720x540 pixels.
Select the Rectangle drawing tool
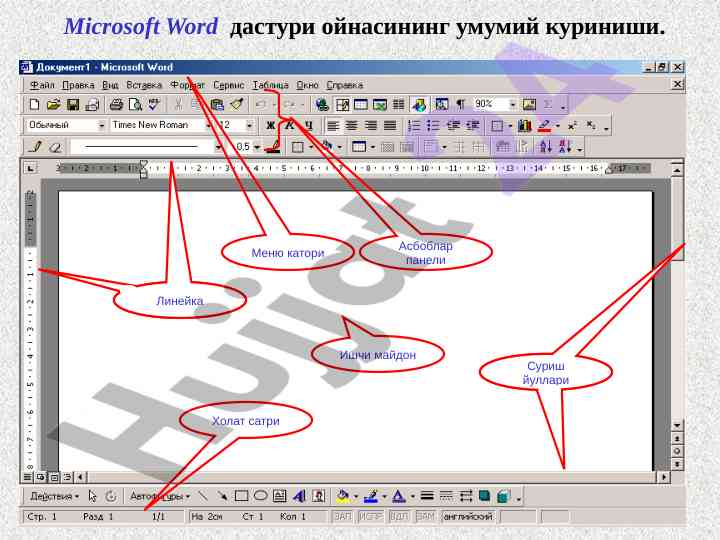point(241,496)
